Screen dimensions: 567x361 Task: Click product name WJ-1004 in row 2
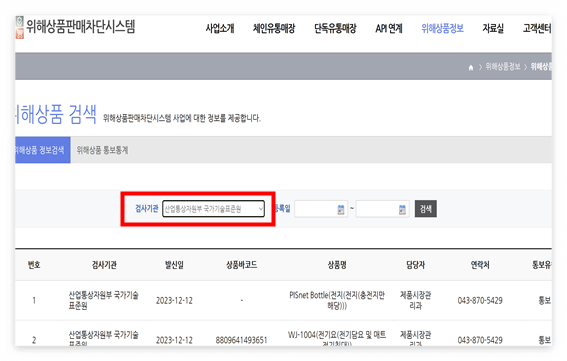[x=337, y=339]
